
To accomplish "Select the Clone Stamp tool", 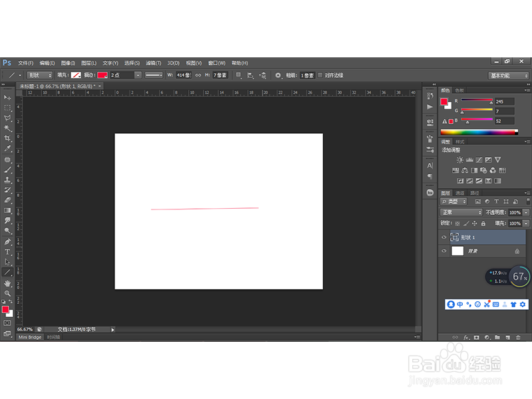I will coord(7,180).
